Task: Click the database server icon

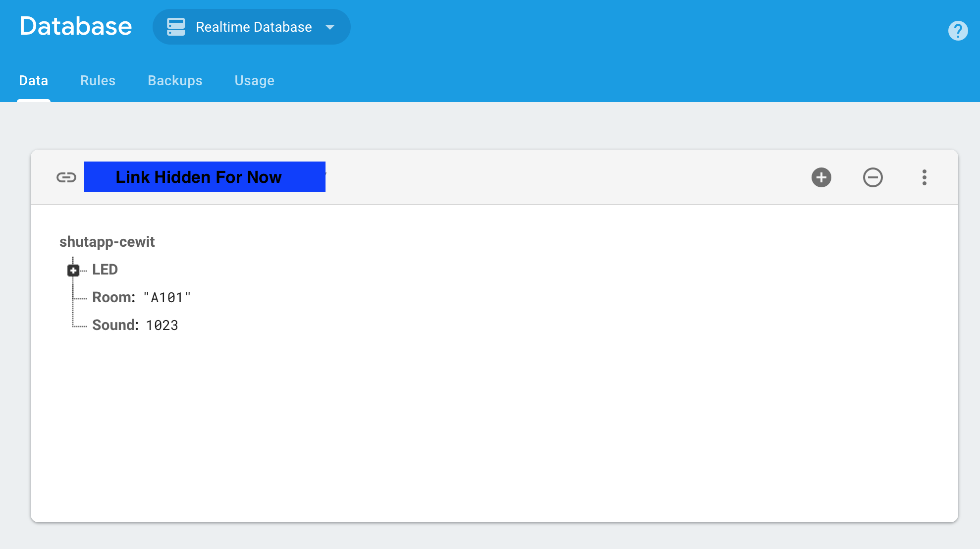Action: (x=176, y=27)
